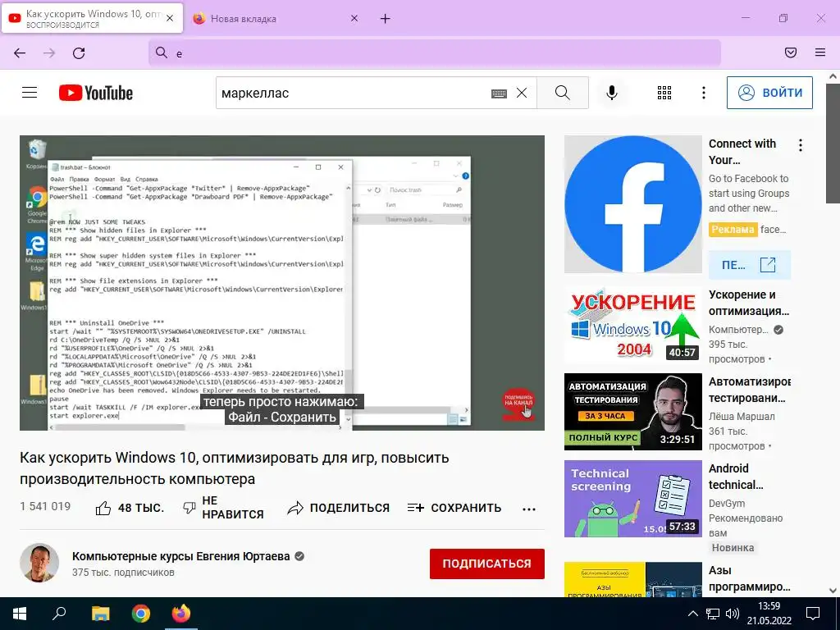The height and width of the screenshot is (630, 840).
Task: Go to the YouTube home logo
Action: coord(96,93)
